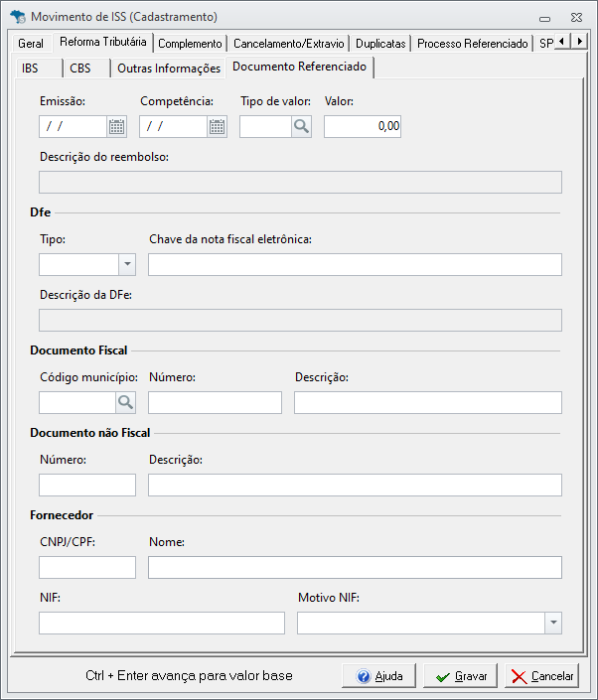Go to the Duplicatas tab
This screenshot has height=700, width=598.
(380, 44)
